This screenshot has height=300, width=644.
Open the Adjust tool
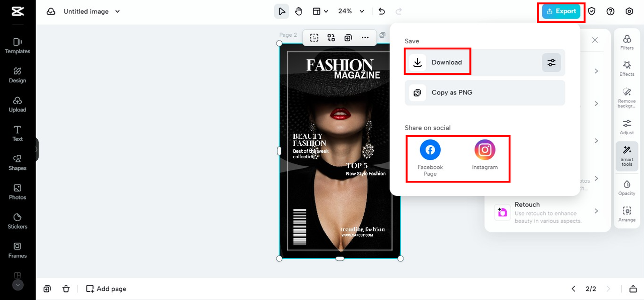(627, 127)
